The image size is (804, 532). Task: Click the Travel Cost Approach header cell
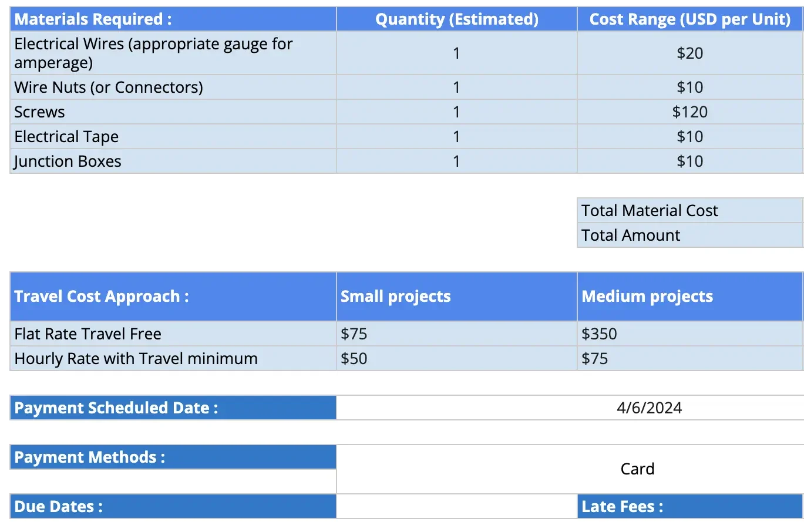[173, 297]
